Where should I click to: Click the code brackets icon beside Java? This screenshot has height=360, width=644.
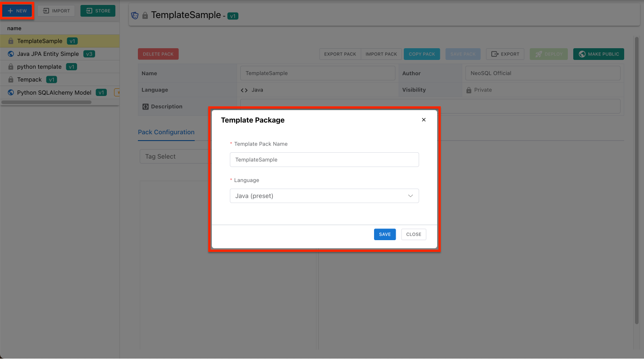(244, 90)
